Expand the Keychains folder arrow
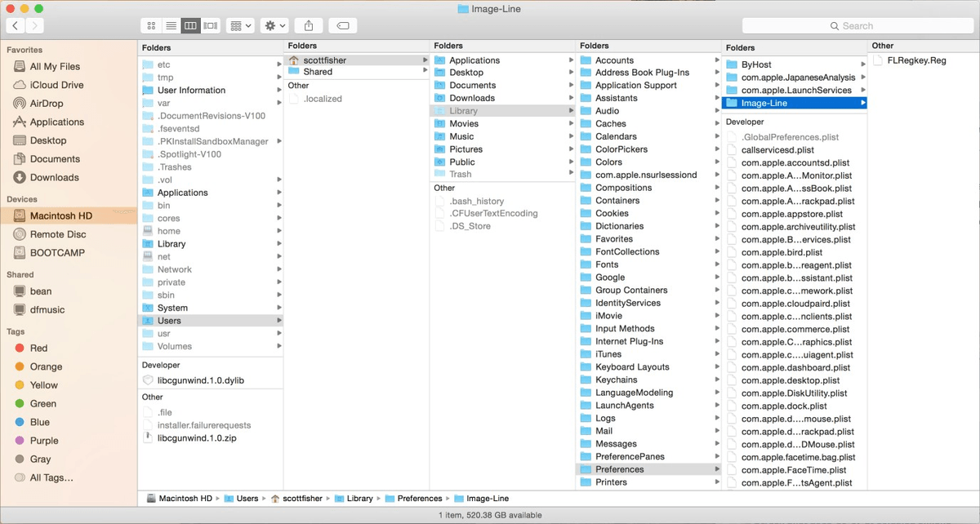 pos(717,380)
